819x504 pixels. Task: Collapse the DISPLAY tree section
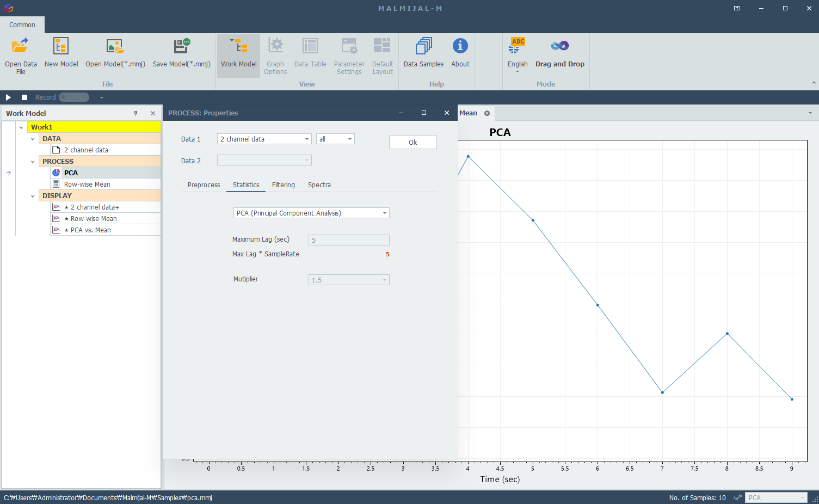click(33, 196)
